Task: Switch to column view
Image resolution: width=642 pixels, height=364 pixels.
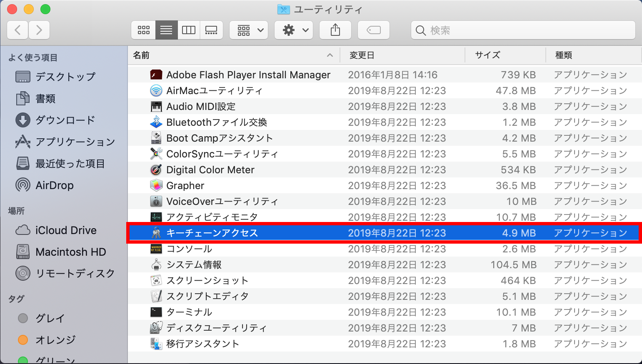Action: 189,30
